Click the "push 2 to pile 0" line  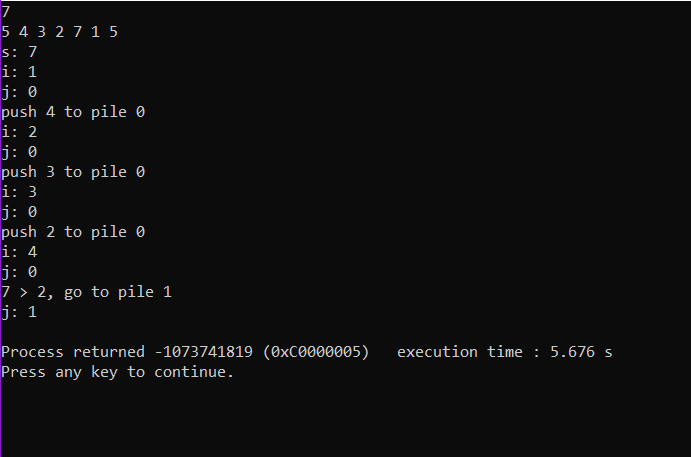click(73, 232)
